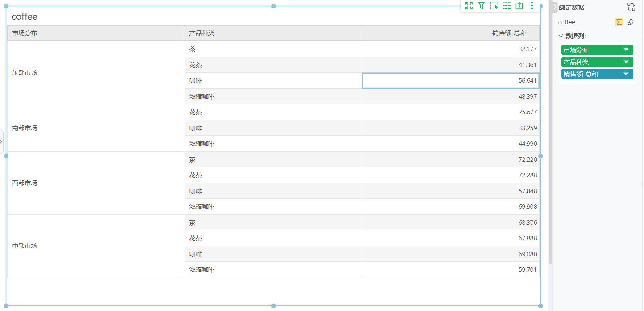
Task: Open the 产品种类 field dropdown arrow
Action: [x=626, y=62]
